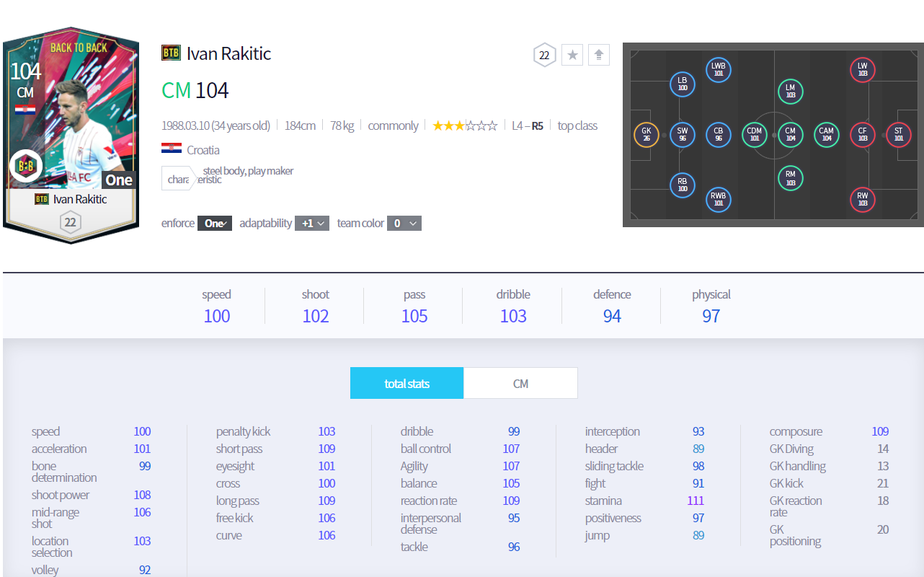Click the Croatia nationality text
924x577 pixels.
(x=203, y=150)
